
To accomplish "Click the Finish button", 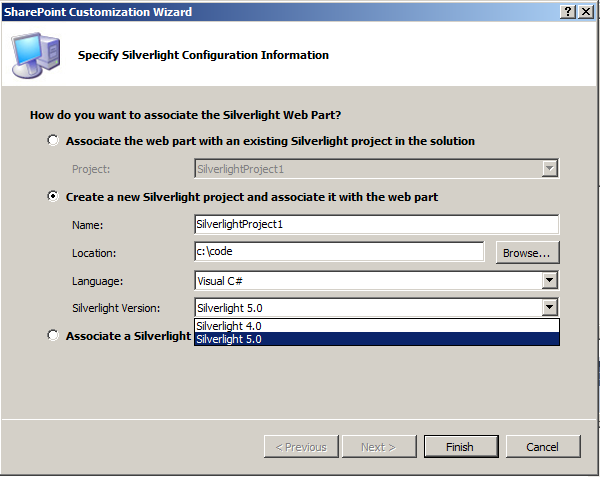I will (x=461, y=446).
